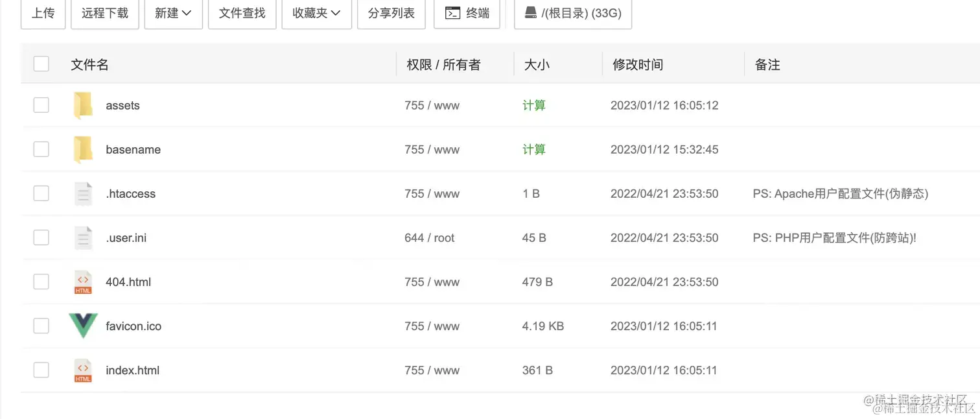Click the .user.ini file name
This screenshot has height=419, width=980.
point(126,238)
